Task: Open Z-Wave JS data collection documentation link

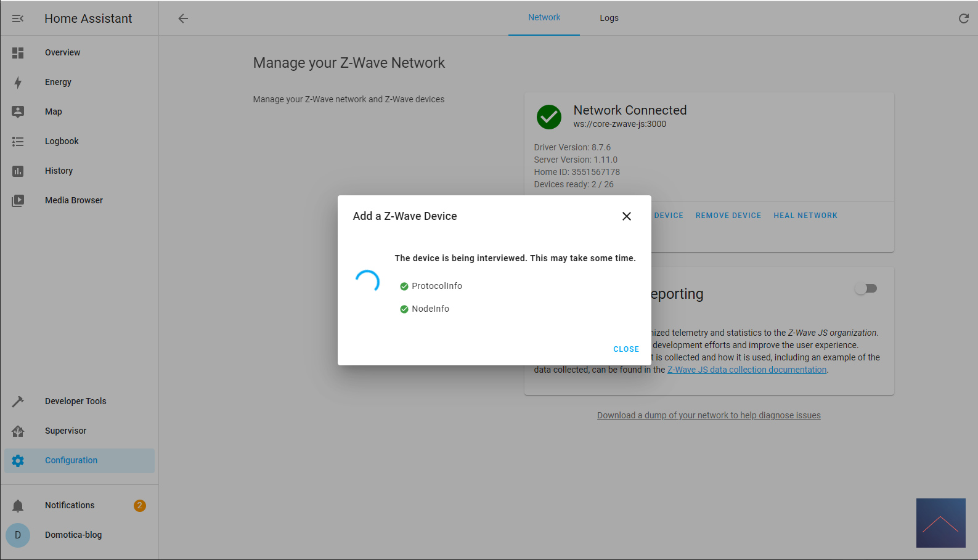Action: pos(747,370)
